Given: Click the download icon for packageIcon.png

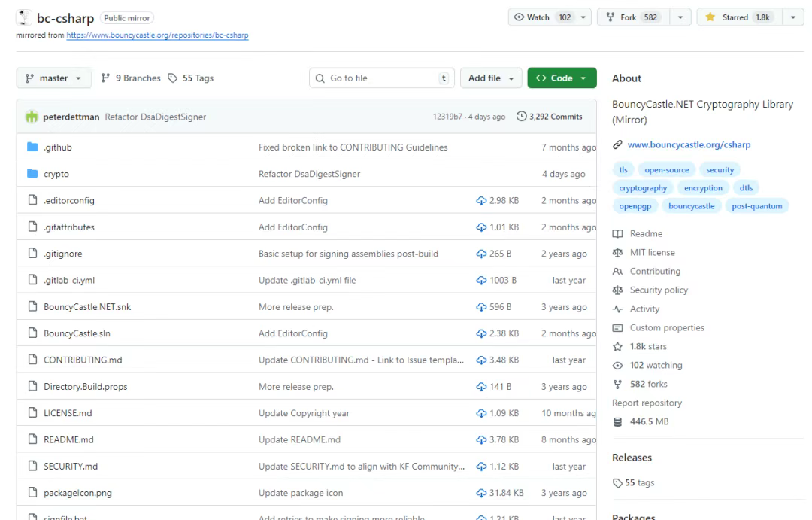Looking at the screenshot, I should [x=481, y=493].
